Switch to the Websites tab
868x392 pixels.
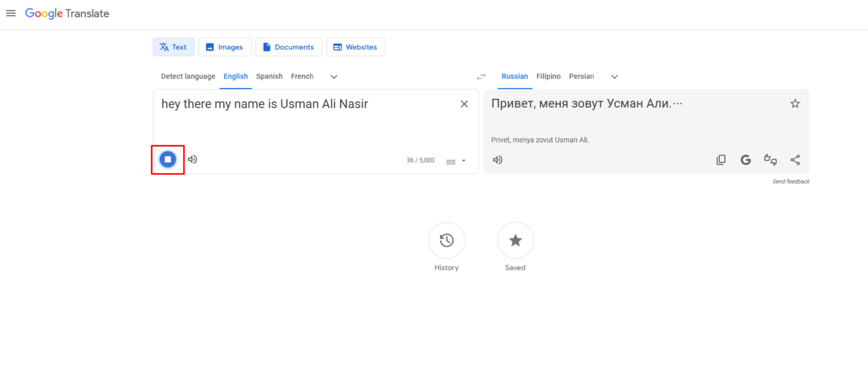click(x=355, y=47)
